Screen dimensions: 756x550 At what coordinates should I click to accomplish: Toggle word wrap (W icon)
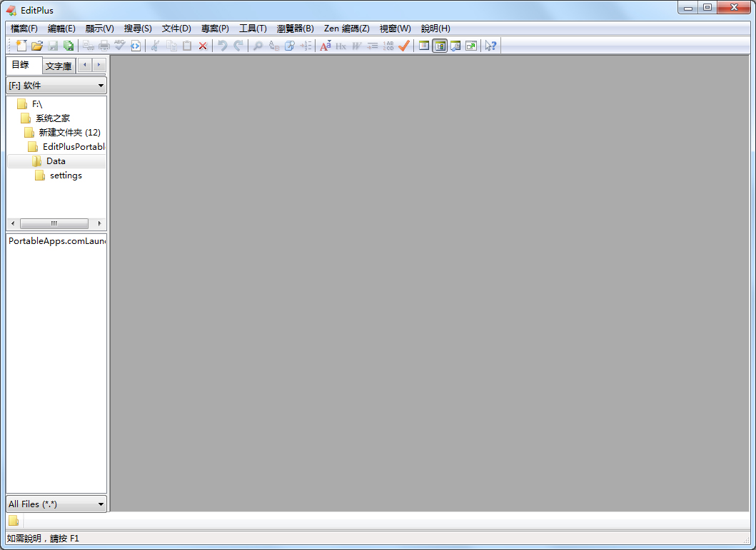(356, 46)
